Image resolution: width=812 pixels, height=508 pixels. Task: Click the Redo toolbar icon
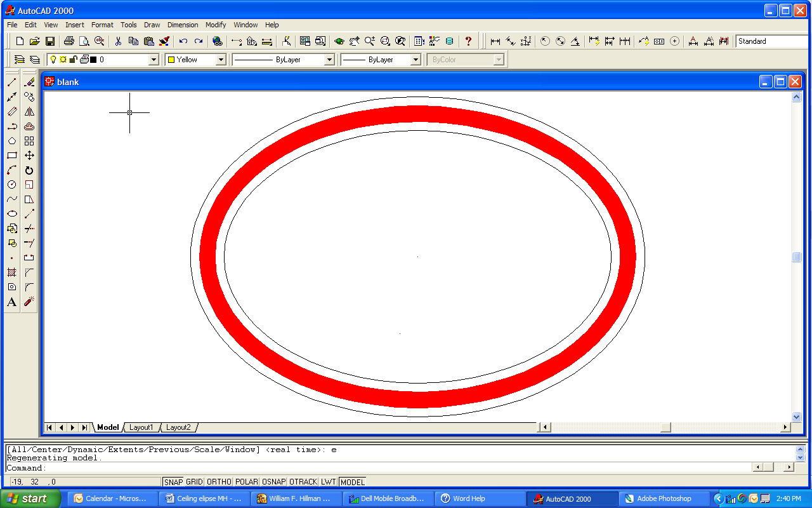[199, 41]
